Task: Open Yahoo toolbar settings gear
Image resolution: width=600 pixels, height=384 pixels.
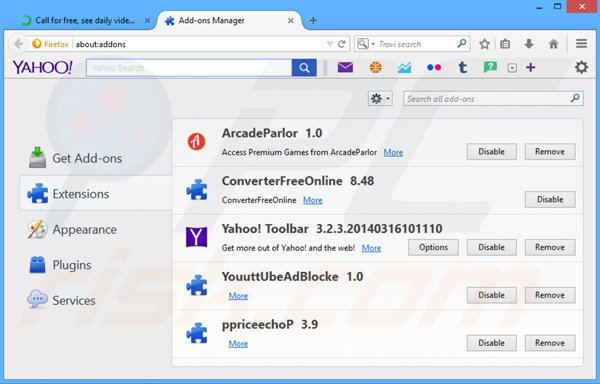Action: (581, 67)
